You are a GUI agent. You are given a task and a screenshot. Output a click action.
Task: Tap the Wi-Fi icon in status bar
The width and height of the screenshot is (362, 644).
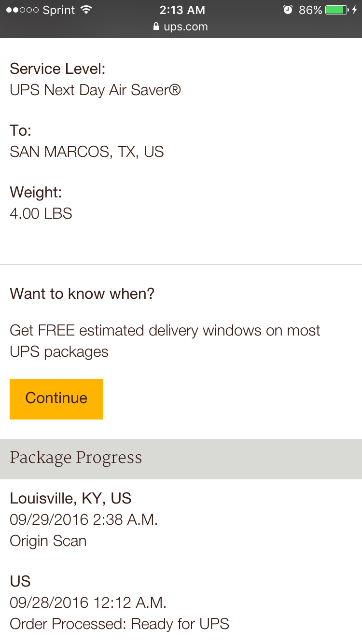(x=86, y=10)
